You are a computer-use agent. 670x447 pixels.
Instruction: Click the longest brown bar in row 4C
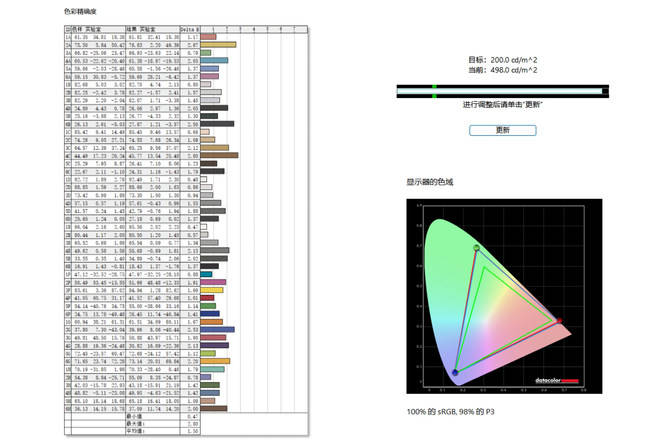(220, 155)
